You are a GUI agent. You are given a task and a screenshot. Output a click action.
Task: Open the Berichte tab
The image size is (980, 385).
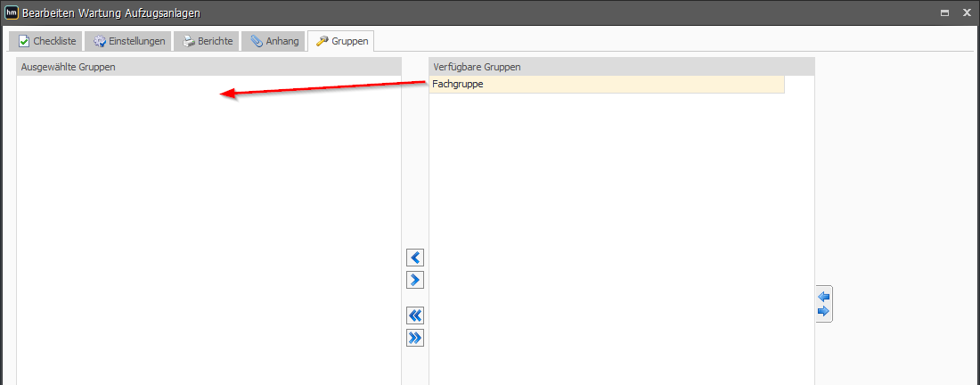[208, 41]
